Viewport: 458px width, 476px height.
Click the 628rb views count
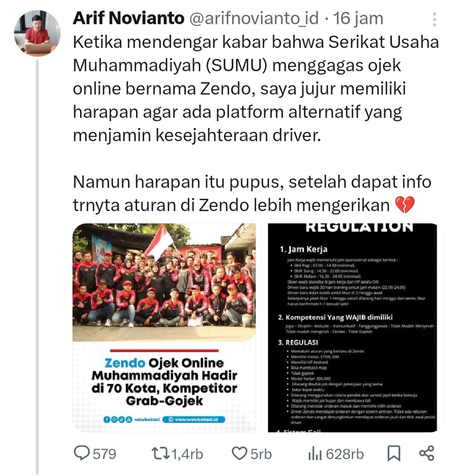click(345, 454)
